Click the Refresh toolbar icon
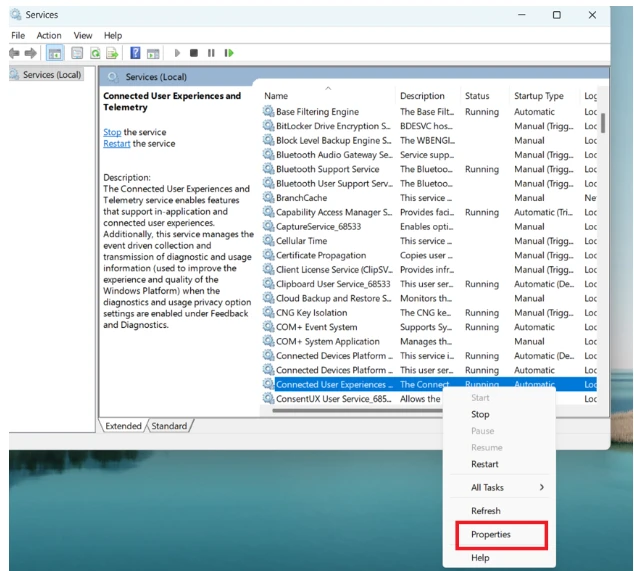 95,53
